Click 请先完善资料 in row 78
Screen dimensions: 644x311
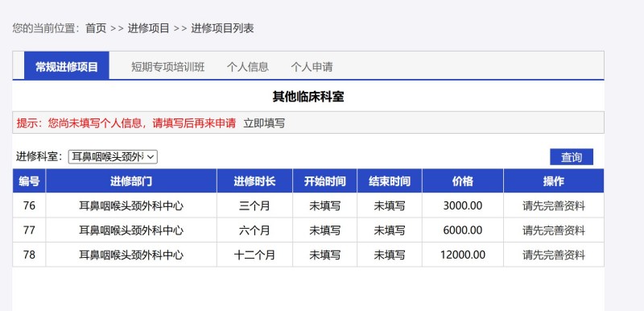554,255
